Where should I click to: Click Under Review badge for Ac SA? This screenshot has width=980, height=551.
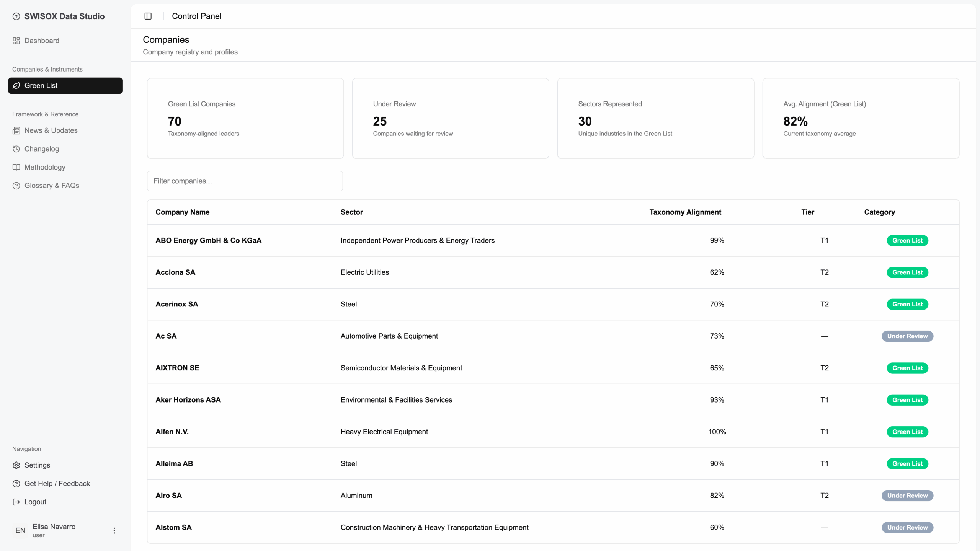click(907, 336)
